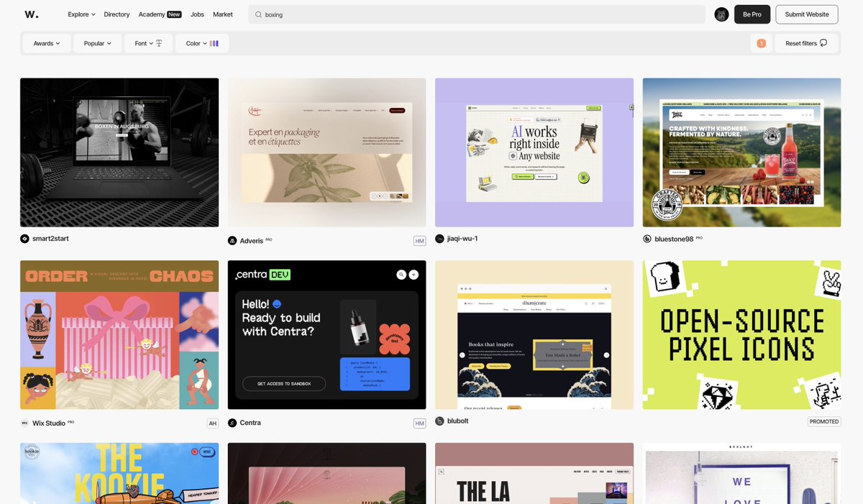The height and width of the screenshot is (504, 863).
Task: Click the Awwwards W. logo
Action: point(32,14)
